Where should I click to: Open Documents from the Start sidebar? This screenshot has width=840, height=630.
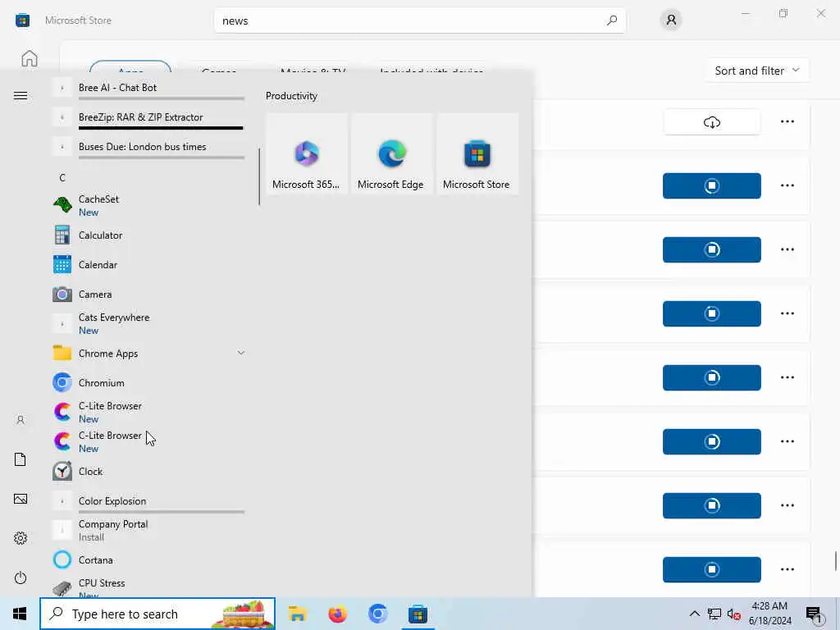tap(21, 459)
